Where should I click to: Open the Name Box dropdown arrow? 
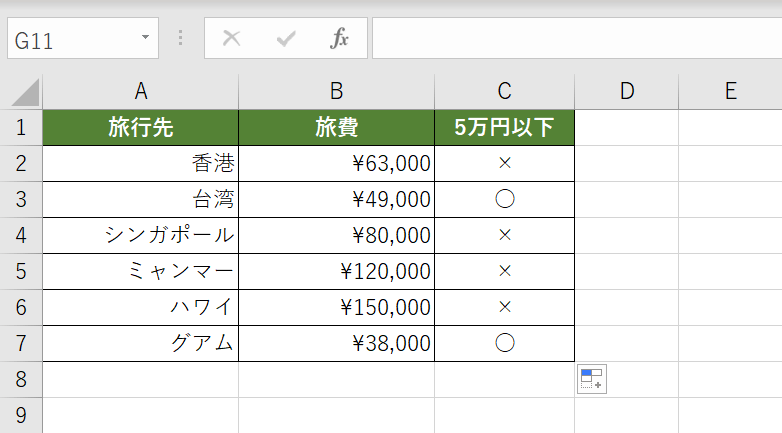(146, 39)
